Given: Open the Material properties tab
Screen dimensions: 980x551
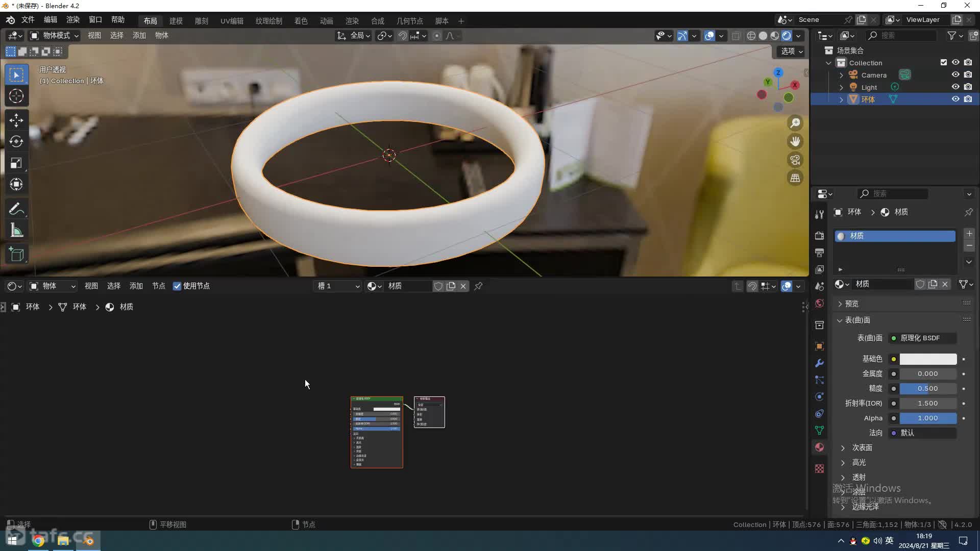Looking at the screenshot, I should coord(819,447).
